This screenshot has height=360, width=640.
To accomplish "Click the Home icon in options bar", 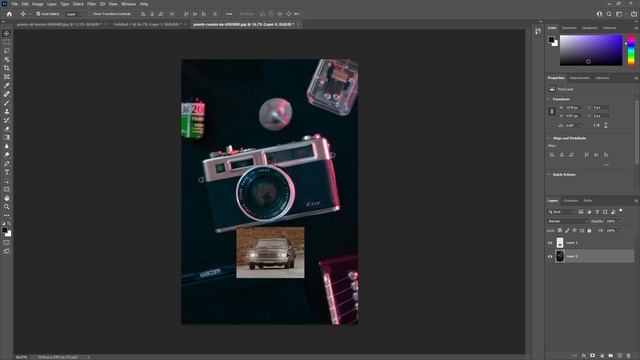I will point(9,14).
